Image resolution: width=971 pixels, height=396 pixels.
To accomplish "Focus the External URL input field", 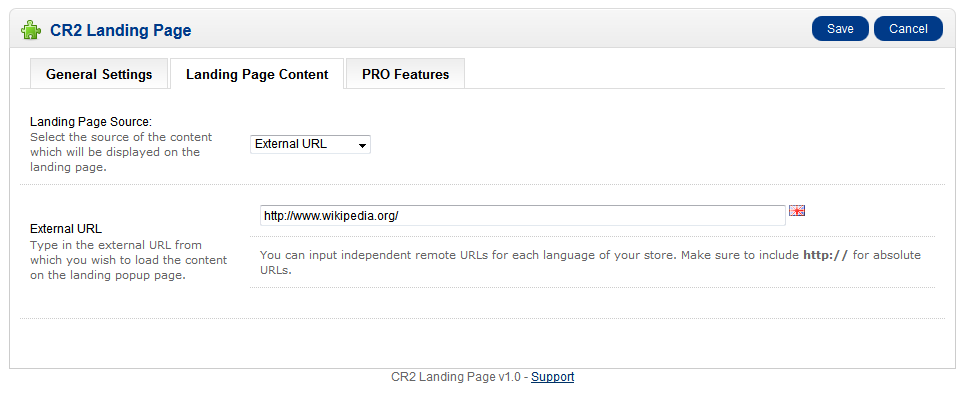I will (x=523, y=216).
